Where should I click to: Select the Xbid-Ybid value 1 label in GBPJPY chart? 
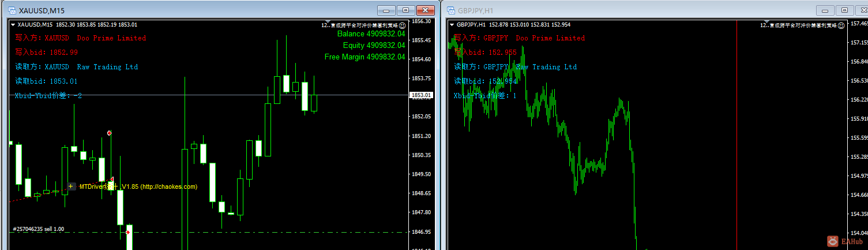tap(485, 96)
